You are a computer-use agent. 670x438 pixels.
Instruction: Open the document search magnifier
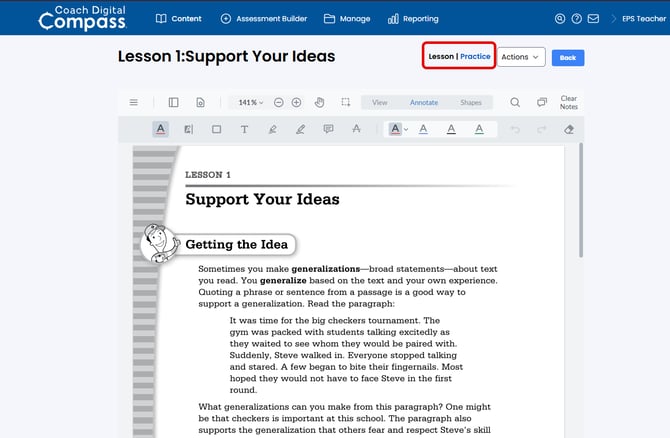coord(515,102)
